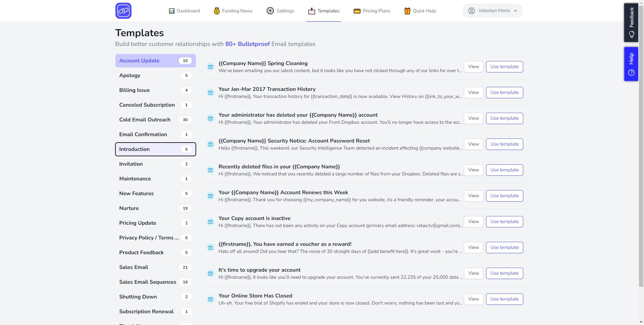View the Spring Cleaning template
Screen dimensions: 644x325
(x=473, y=67)
